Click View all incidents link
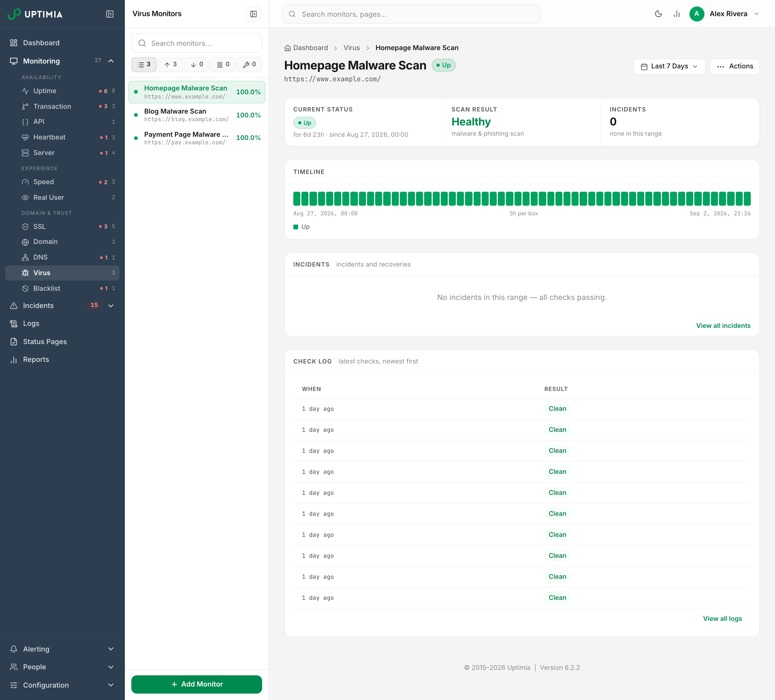775x700 pixels. 723,326
